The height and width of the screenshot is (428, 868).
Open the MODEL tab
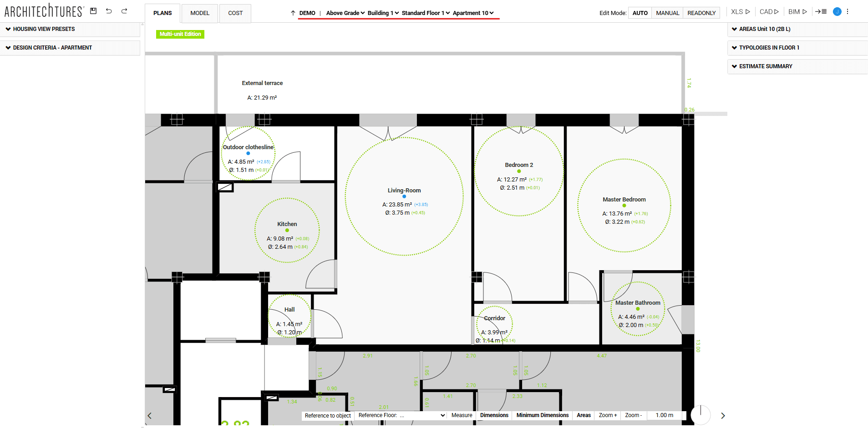point(199,13)
